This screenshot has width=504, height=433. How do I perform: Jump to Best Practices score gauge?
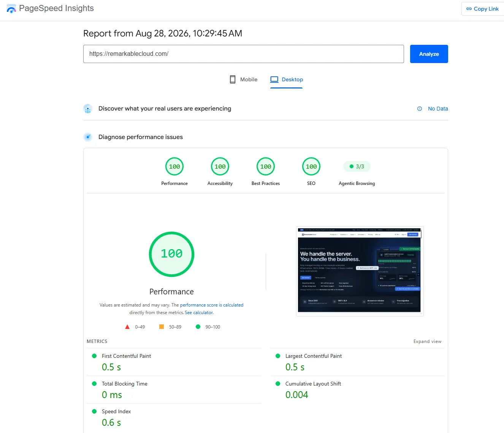266,166
